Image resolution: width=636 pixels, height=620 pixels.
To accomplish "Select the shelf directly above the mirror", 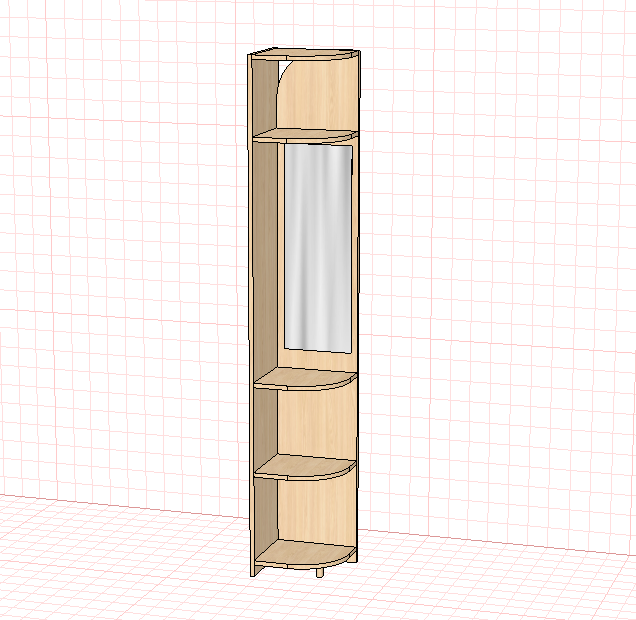I will click(305, 135).
